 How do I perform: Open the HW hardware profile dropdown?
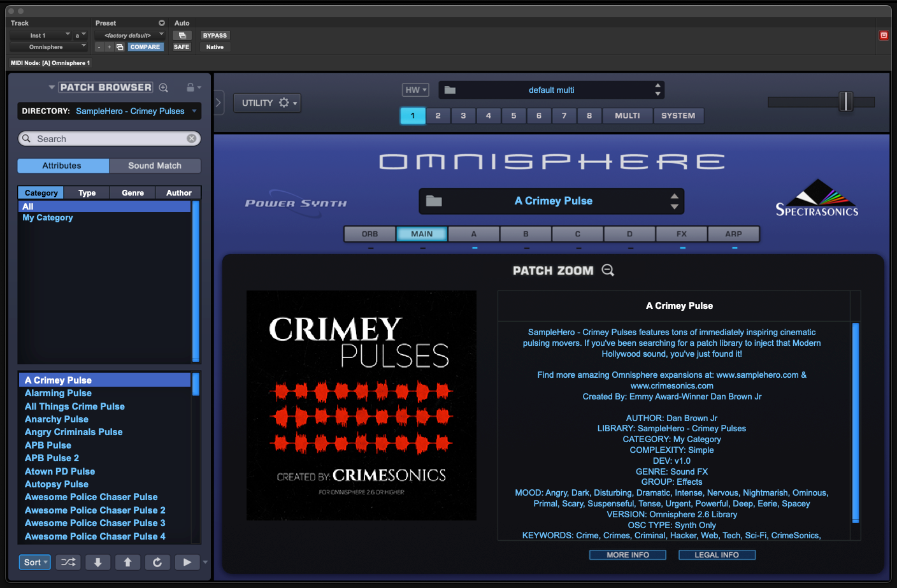415,90
